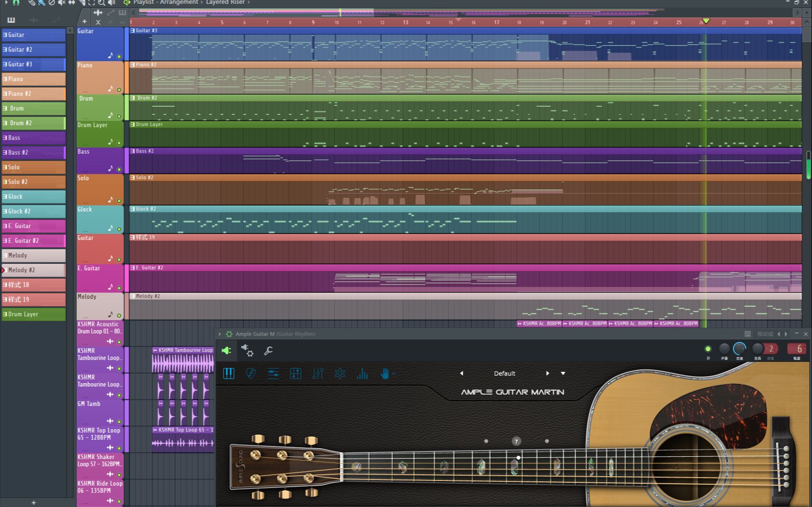Click the wrench icon in plugin wrapper toolbar
The width and height of the screenshot is (812, 507).
[x=268, y=350]
